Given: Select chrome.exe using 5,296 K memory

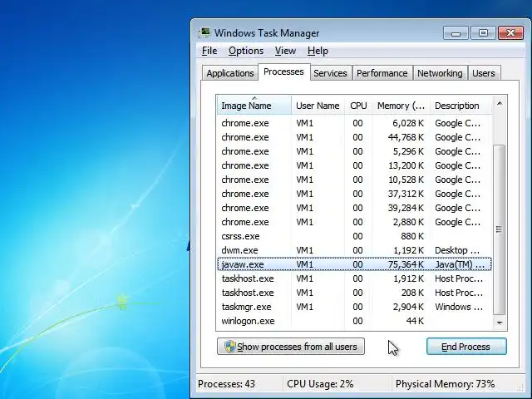Looking at the screenshot, I should (x=354, y=151).
